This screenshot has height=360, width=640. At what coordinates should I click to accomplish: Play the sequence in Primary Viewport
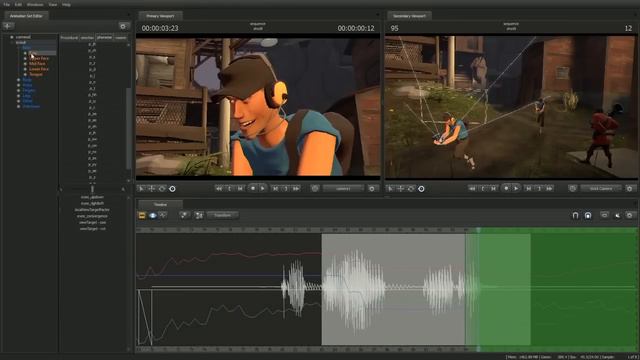[x=263, y=189]
